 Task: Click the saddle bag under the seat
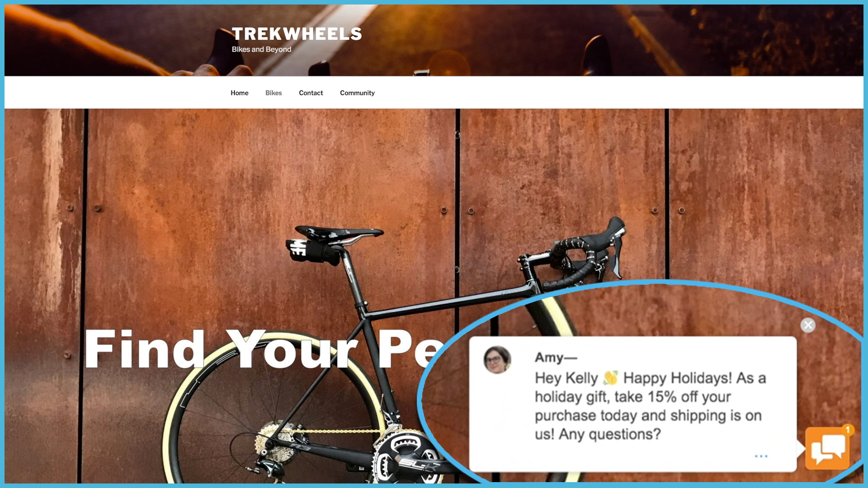tap(313, 251)
